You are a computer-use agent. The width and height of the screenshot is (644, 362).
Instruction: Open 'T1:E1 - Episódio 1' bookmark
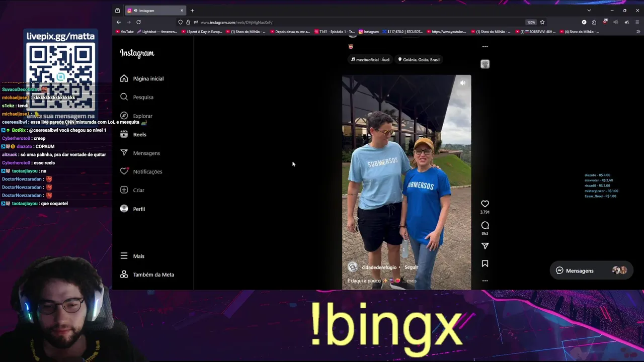coord(335,32)
